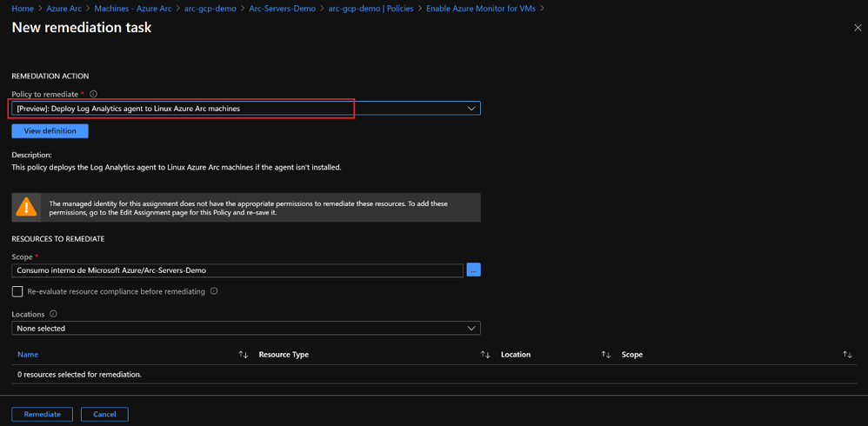Click the Name column header

click(28, 355)
